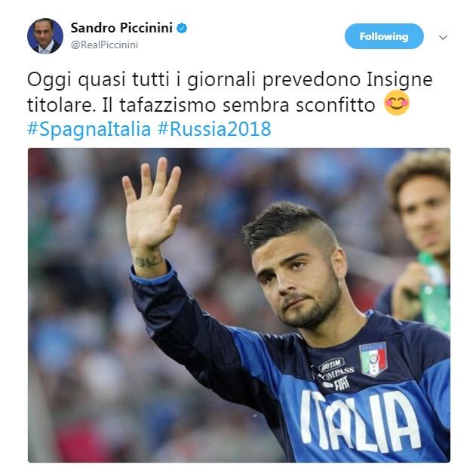
Task: Open the #SpagnaItalia hashtag
Action: coord(89,129)
